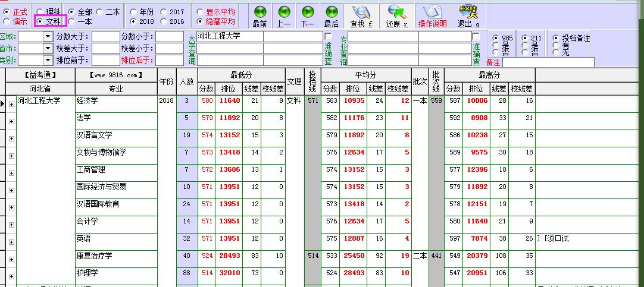Run the search with 查找
The height and width of the screenshot is (287, 644).
pyautogui.click(x=361, y=17)
